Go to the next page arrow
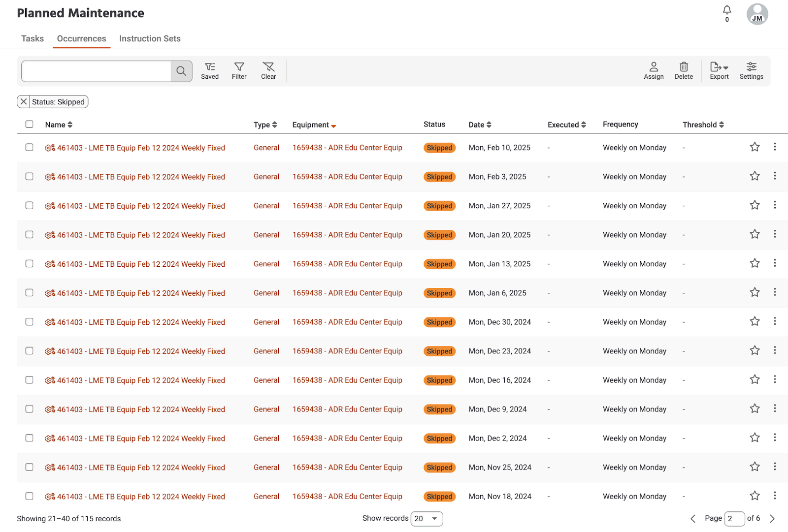Viewport: 788px width, 532px height. tap(772, 519)
